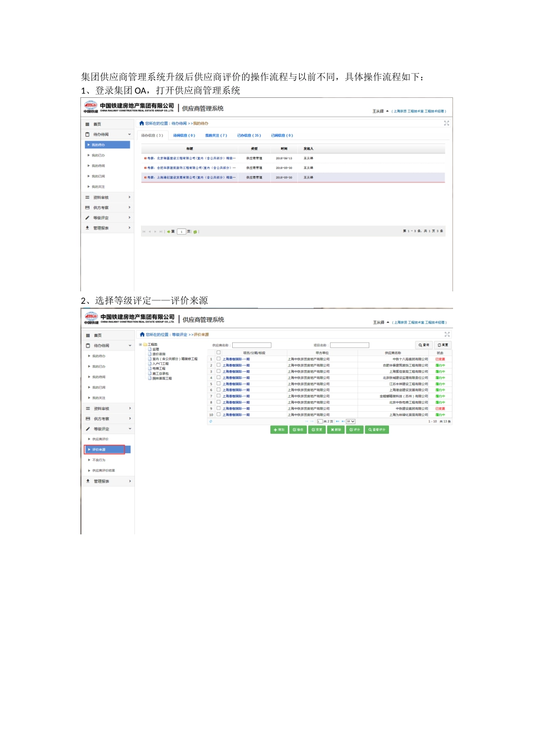
Task: Collapse 等级评定 menu in second screenshot
Action: pyautogui.click(x=130, y=429)
